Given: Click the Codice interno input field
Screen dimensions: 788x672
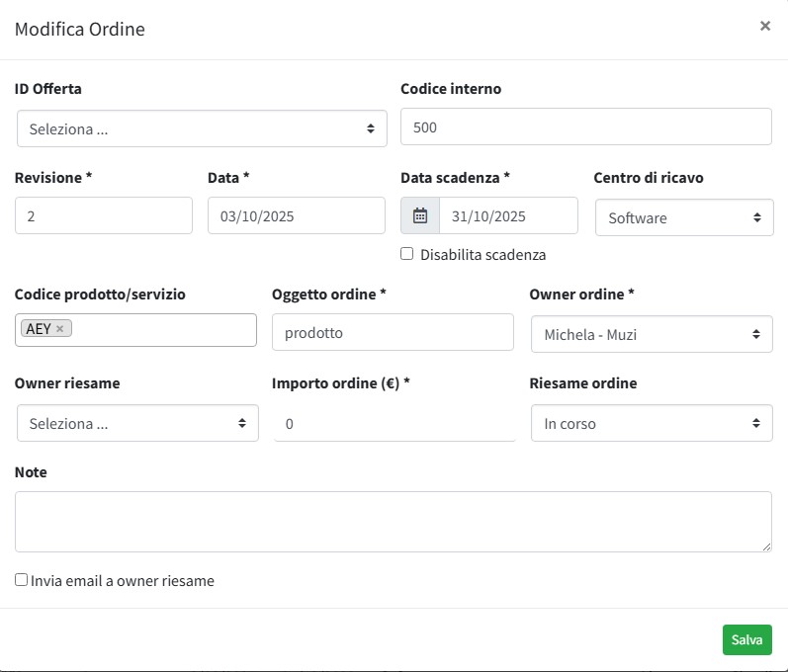Looking at the screenshot, I should (585, 127).
